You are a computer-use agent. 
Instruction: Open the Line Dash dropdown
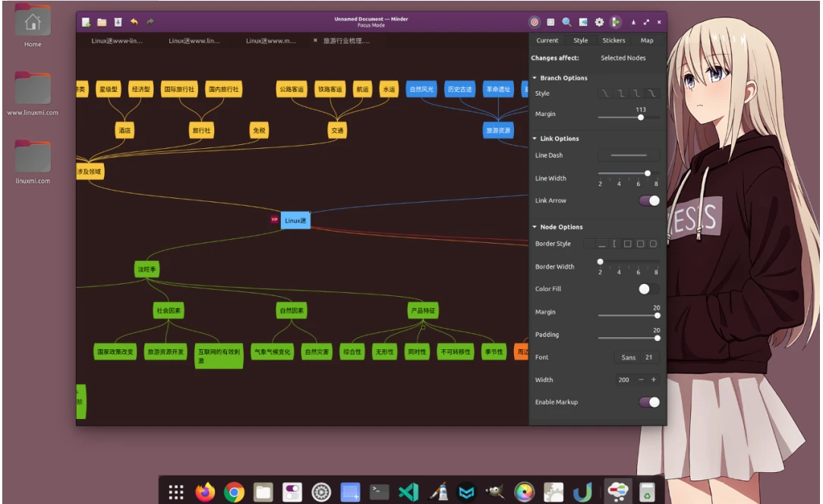[x=628, y=156]
